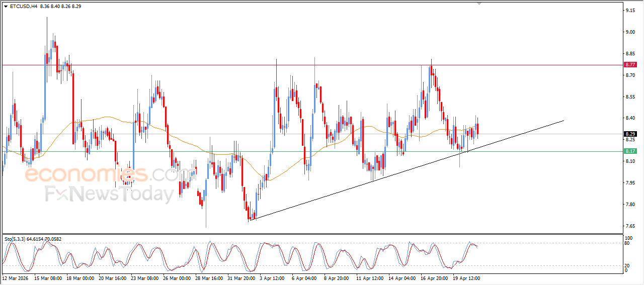Screen dimensions: 644x285
Task: Click the green 8.17 price label
Action: (x=629, y=151)
